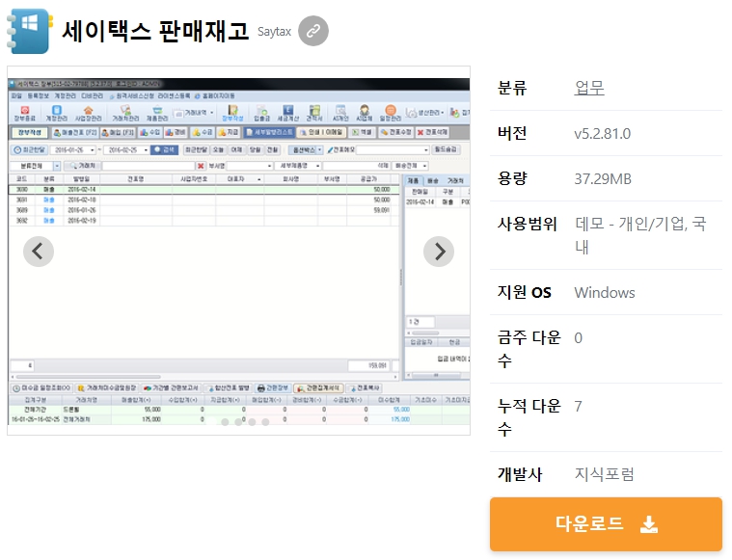Click the title 세이택스 판매재고
The width and height of the screenshot is (732, 560).
(x=155, y=31)
